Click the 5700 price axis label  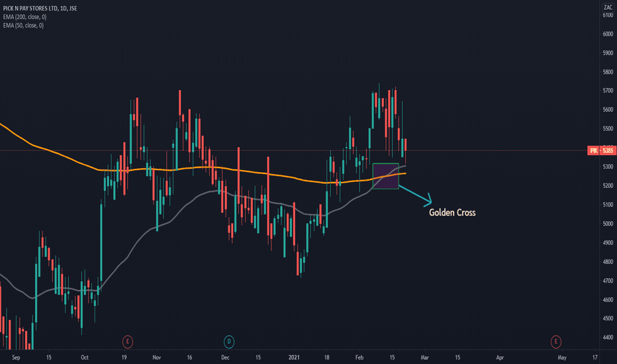608,91
